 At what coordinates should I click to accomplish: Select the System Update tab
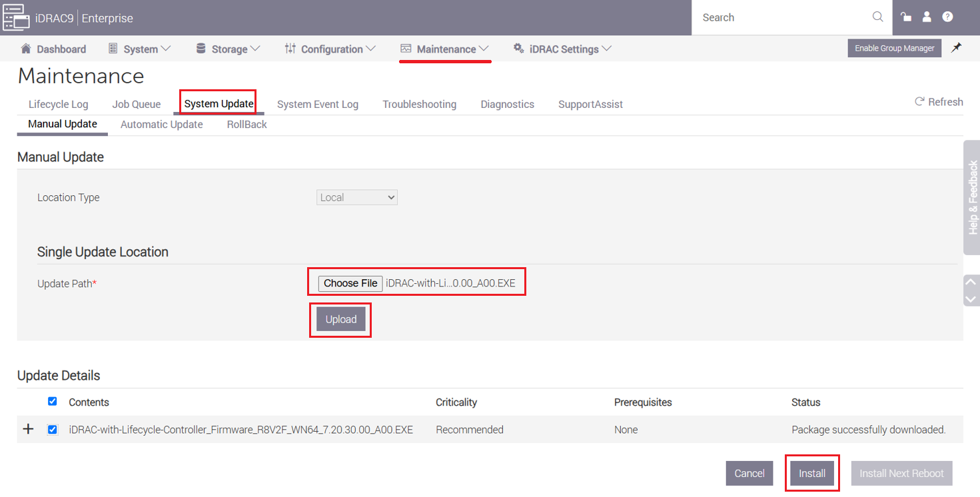pos(219,104)
